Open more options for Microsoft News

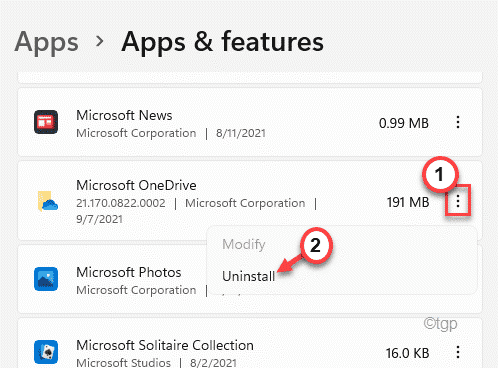pos(458,122)
